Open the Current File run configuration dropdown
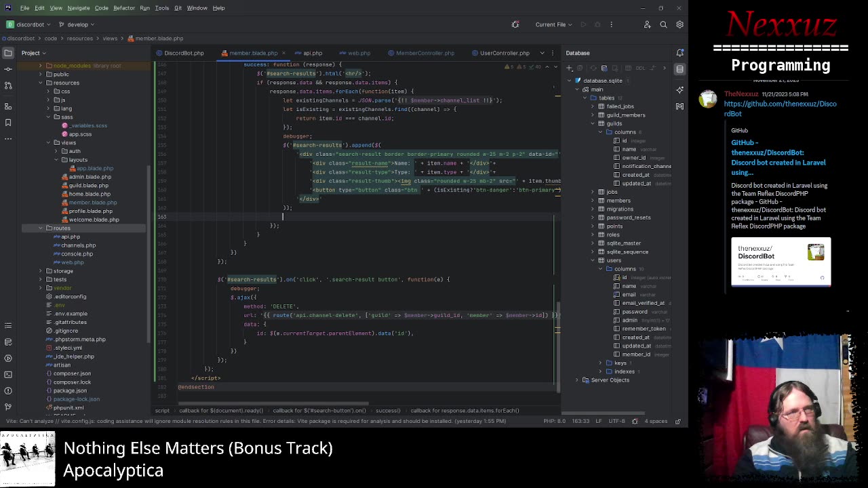 554,24
